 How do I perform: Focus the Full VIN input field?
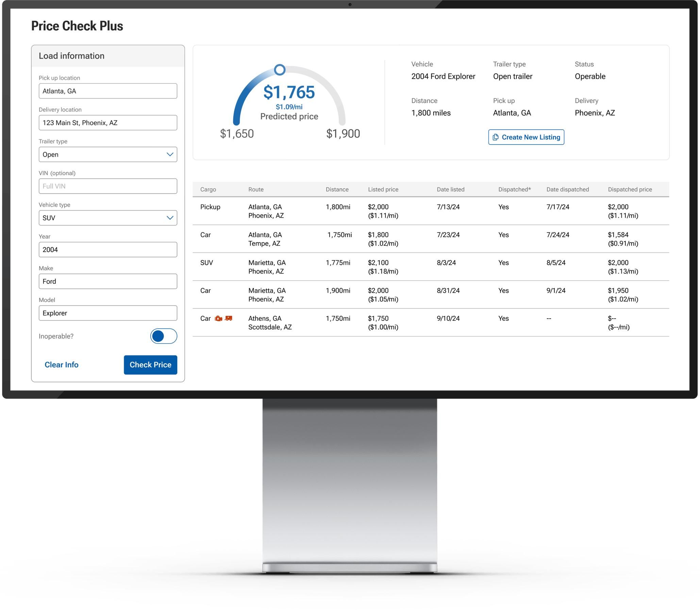108,186
